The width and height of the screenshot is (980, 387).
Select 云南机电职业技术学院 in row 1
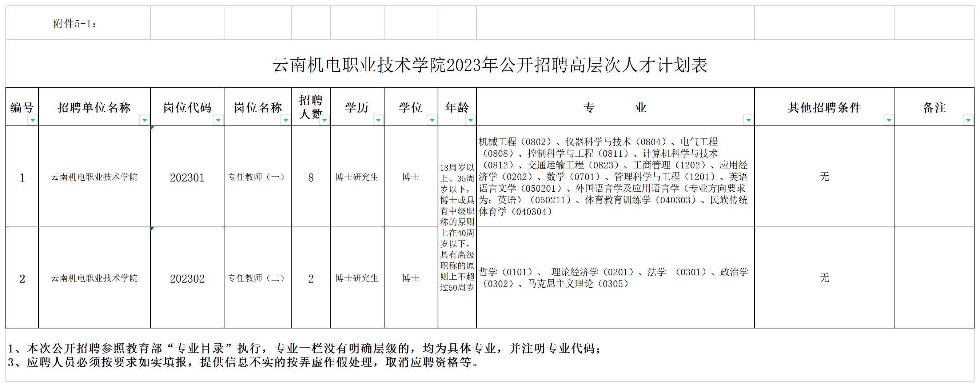pyautogui.click(x=94, y=177)
